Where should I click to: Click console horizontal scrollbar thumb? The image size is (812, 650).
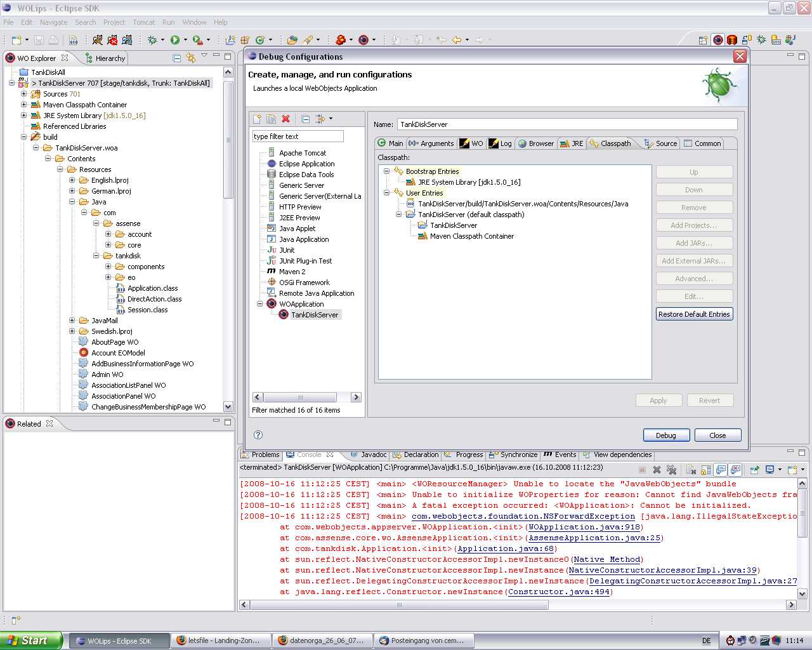399,605
